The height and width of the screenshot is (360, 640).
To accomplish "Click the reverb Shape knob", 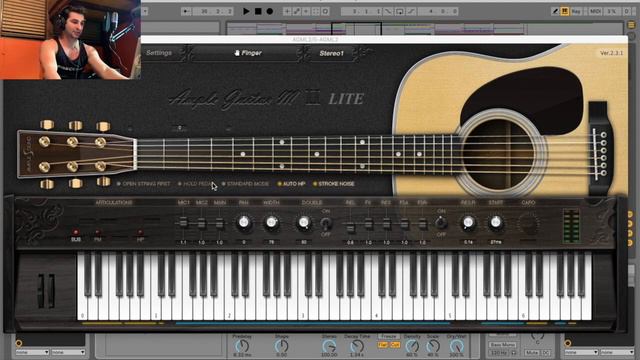I will [x=281, y=346].
